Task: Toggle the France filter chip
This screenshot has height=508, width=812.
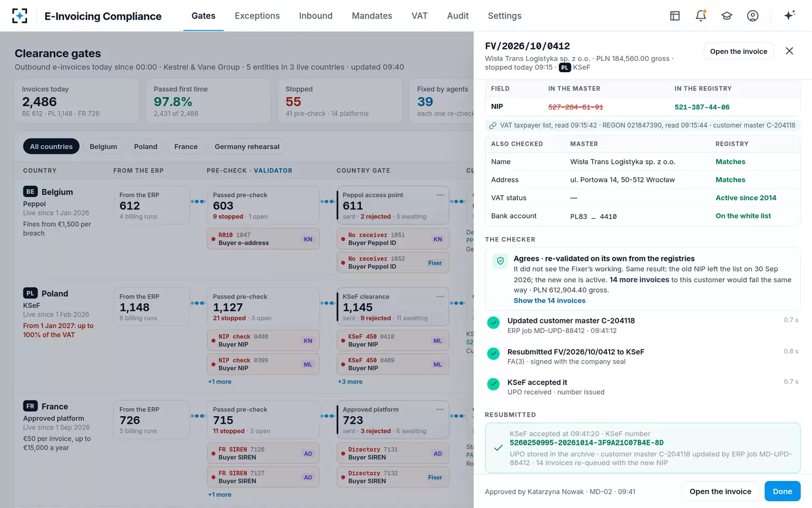Action: click(186, 147)
